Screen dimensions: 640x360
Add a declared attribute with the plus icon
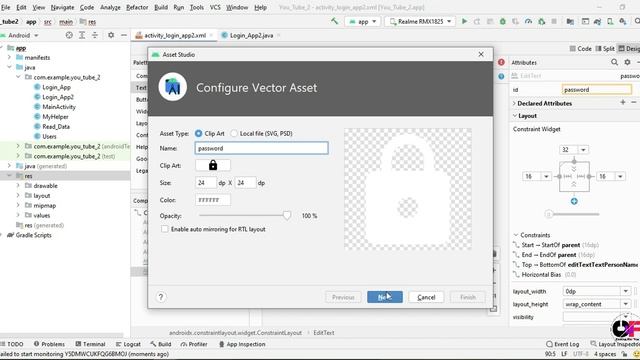point(623,102)
